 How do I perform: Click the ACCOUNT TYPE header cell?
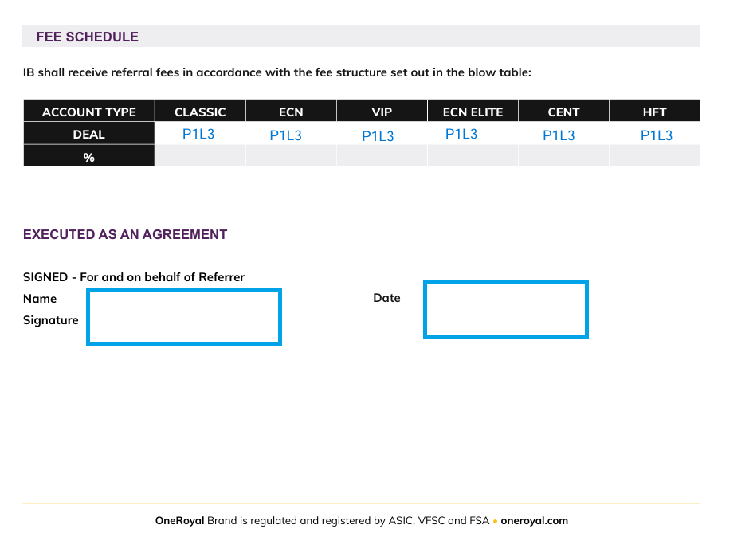pos(88,112)
